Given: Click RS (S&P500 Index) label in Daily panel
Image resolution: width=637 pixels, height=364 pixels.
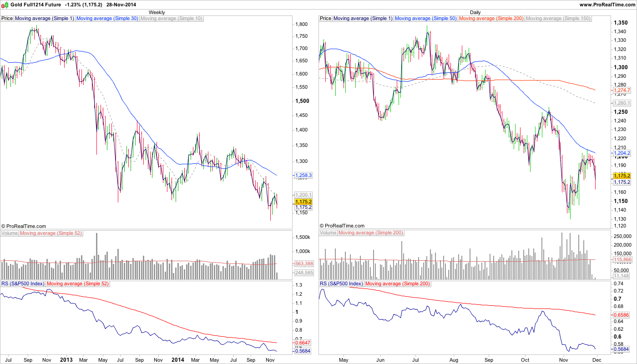Looking at the screenshot, I should tap(341, 284).
